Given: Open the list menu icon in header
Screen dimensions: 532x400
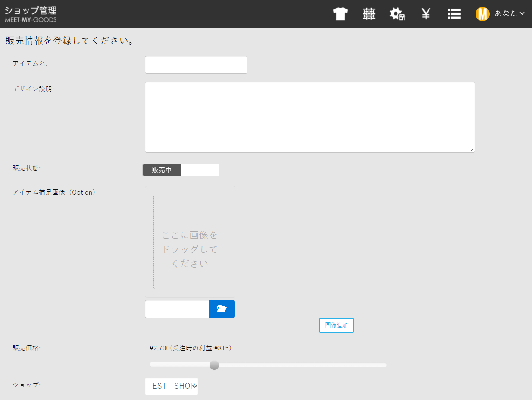Looking at the screenshot, I should (454, 14).
